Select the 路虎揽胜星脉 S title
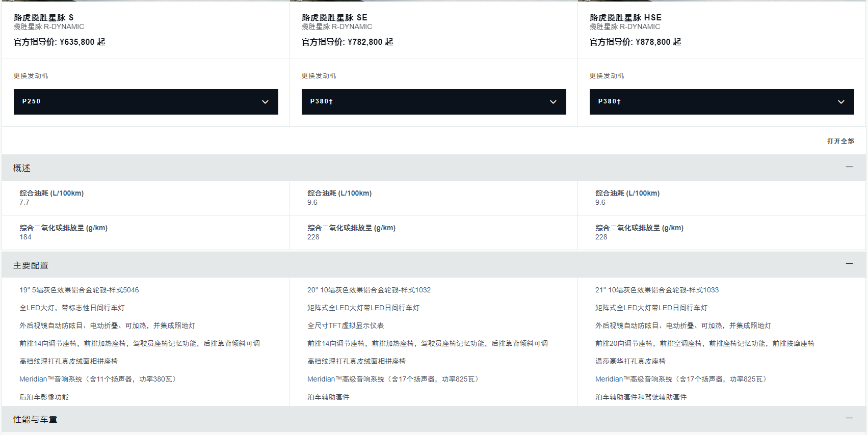Image resolution: width=868 pixels, height=435 pixels. (x=44, y=17)
